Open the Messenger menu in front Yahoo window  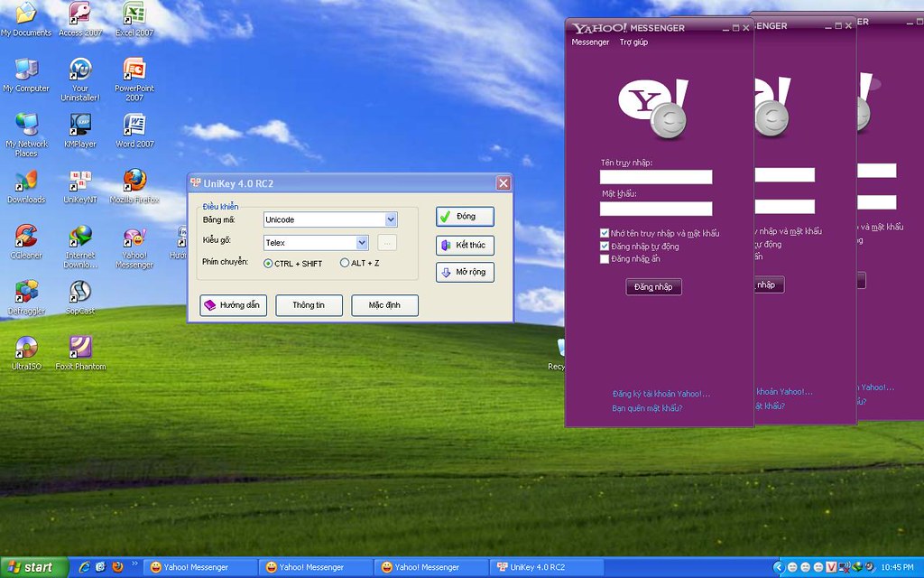tap(590, 42)
